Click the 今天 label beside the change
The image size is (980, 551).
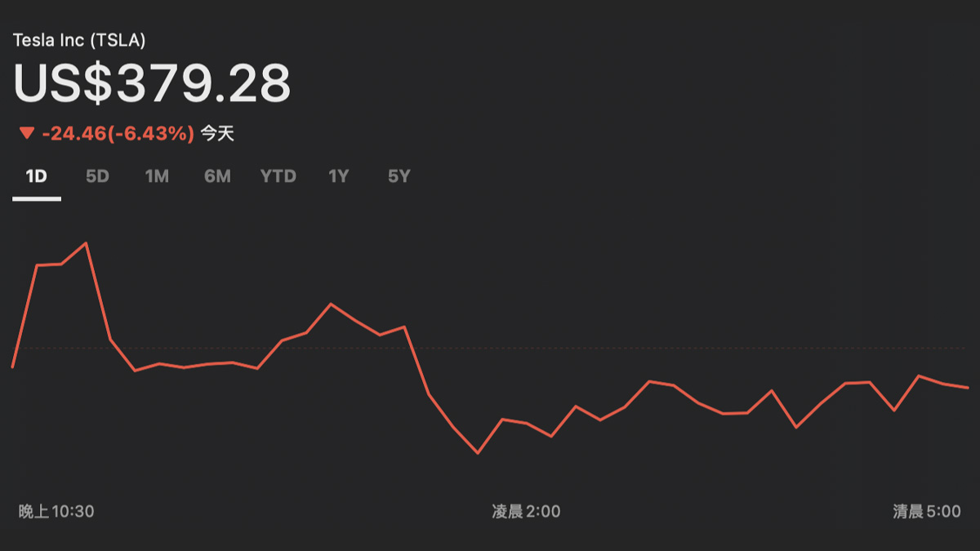[x=217, y=133]
